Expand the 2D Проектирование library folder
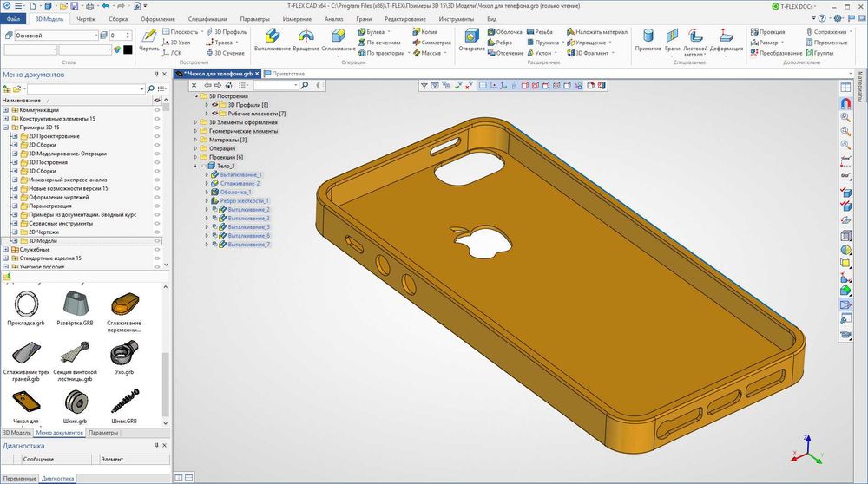Image resolution: width=868 pixels, height=484 pixels. tap(15, 136)
